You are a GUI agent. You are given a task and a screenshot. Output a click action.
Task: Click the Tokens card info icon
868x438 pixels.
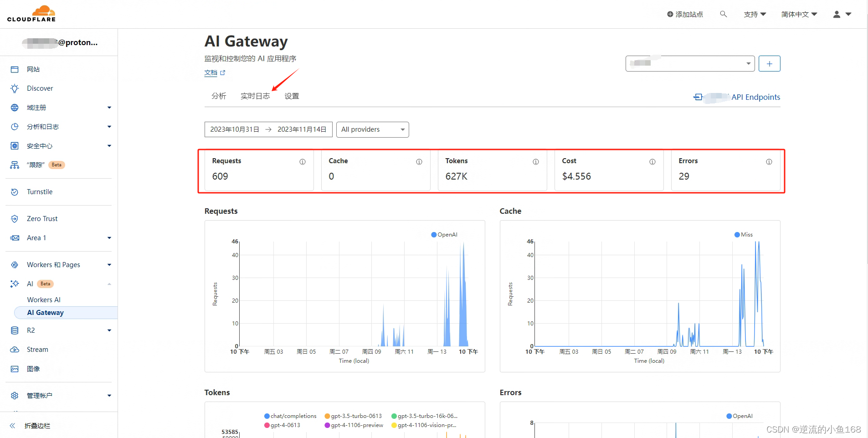pyautogui.click(x=536, y=162)
